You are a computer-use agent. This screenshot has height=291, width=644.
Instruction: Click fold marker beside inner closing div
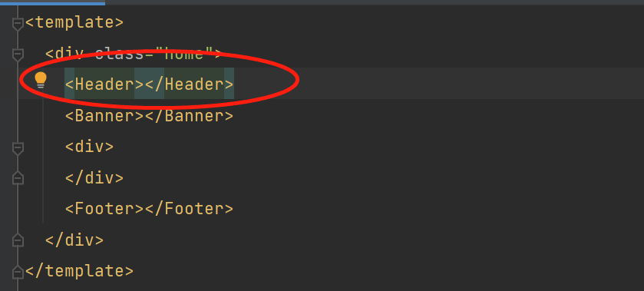click(x=18, y=177)
